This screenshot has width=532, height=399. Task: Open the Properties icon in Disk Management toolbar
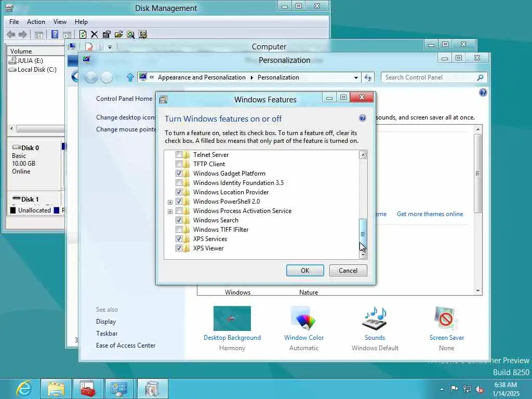pos(107,34)
